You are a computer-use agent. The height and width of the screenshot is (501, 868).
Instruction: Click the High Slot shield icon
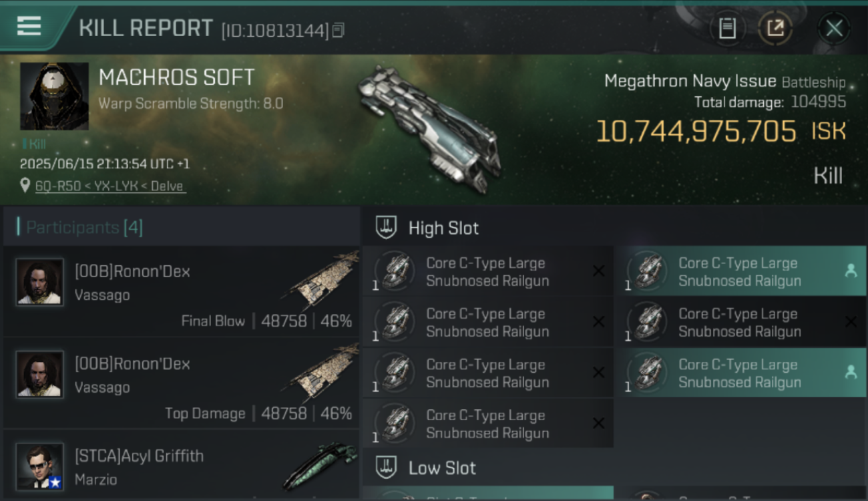386,228
